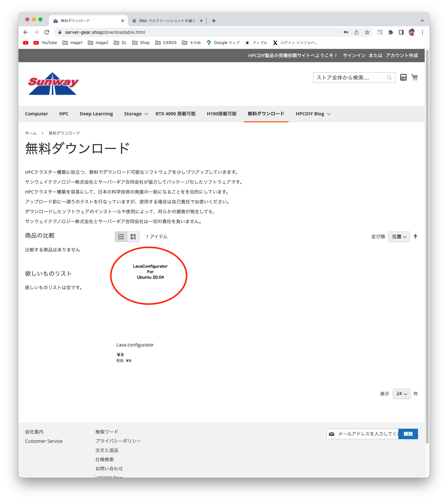Open the Deep Learning menu item
The image size is (448, 502).
[96, 114]
